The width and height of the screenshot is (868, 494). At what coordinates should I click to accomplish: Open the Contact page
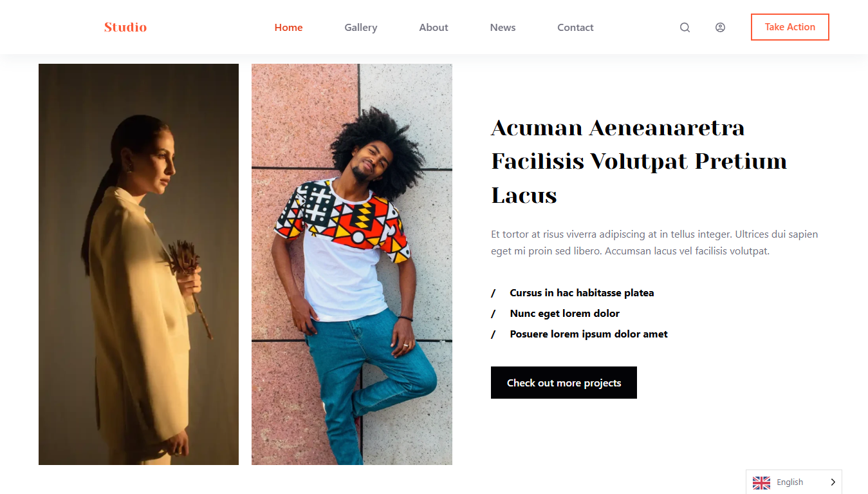point(575,28)
